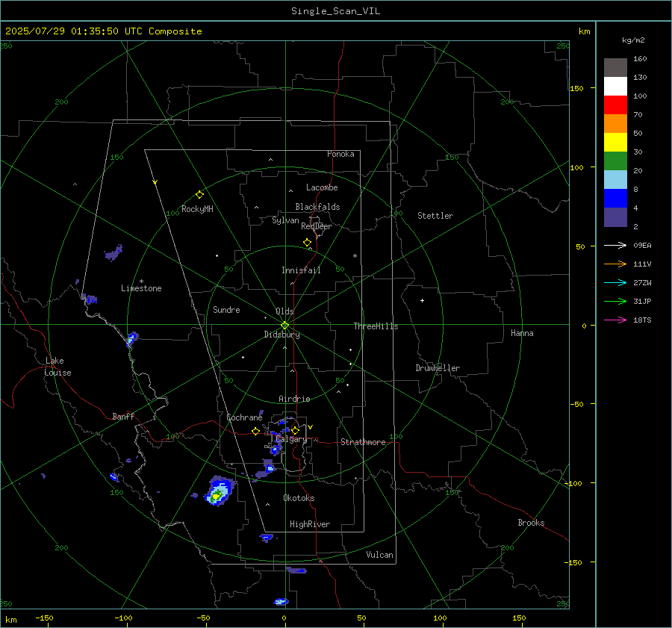The image size is (672, 628).
Task: Click the orange 70 kg/m2 legend swatch
Action: tap(615, 123)
